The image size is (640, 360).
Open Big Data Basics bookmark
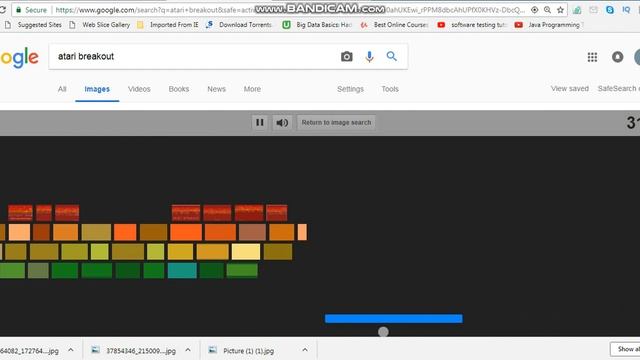coord(318,25)
